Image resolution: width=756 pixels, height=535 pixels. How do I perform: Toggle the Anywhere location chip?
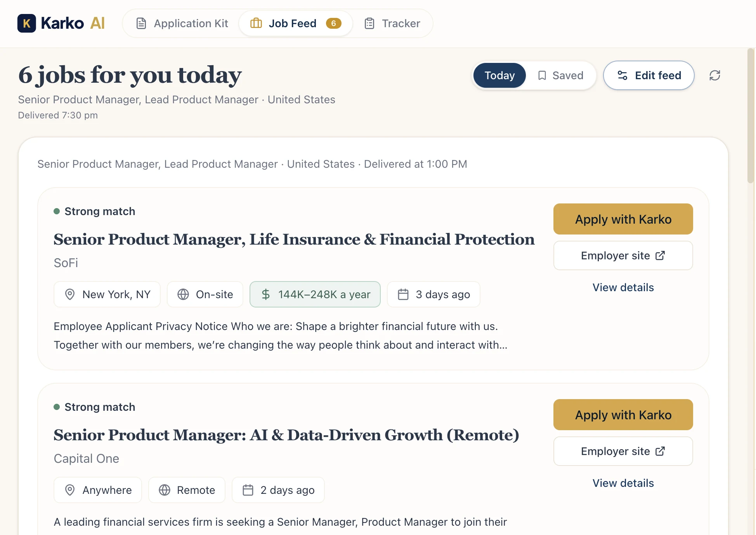pyautogui.click(x=97, y=490)
